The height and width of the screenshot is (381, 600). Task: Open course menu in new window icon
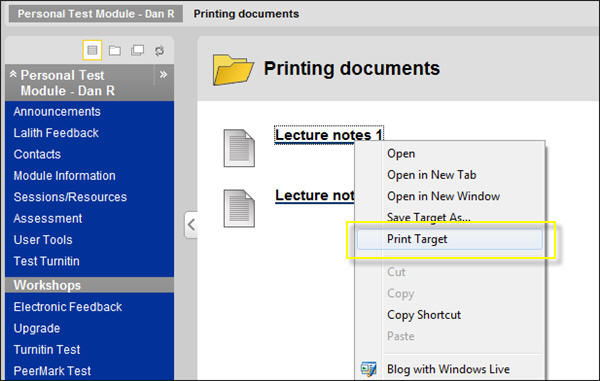(x=137, y=50)
